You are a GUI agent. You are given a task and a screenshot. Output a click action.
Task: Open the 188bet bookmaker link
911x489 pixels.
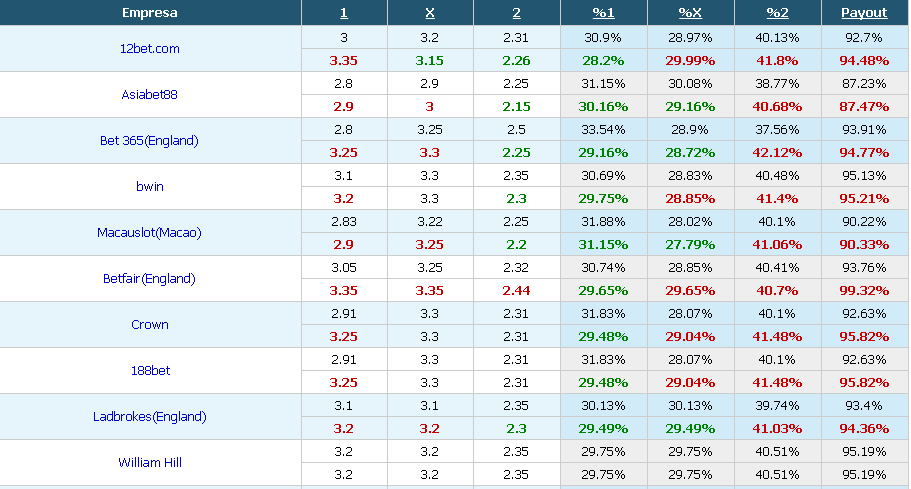tap(149, 371)
